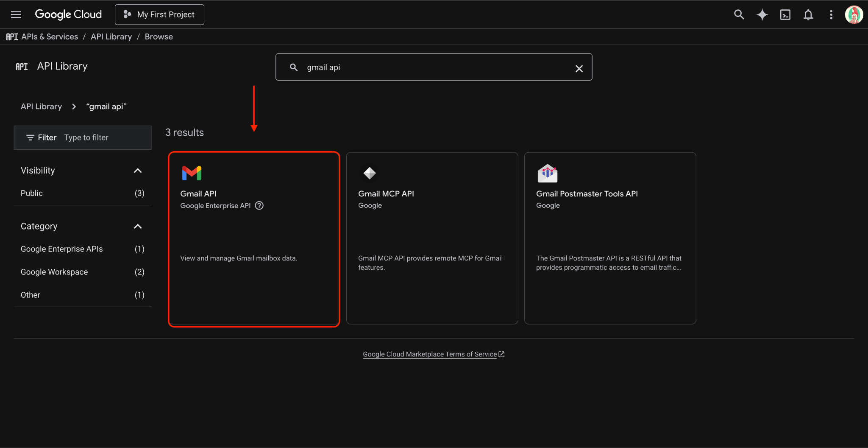Viewport: 868px width, 448px height.
Task: Click the user account avatar
Action: coord(854,15)
